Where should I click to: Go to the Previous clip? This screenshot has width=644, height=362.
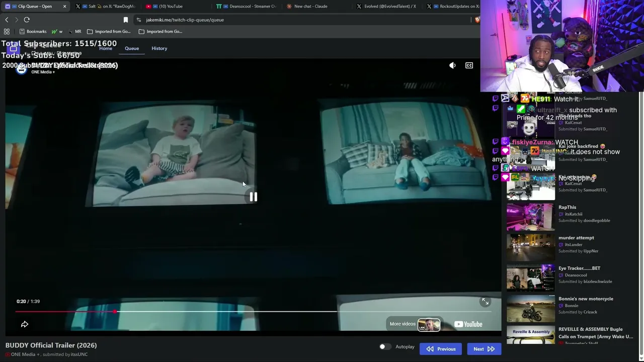tap(441, 349)
